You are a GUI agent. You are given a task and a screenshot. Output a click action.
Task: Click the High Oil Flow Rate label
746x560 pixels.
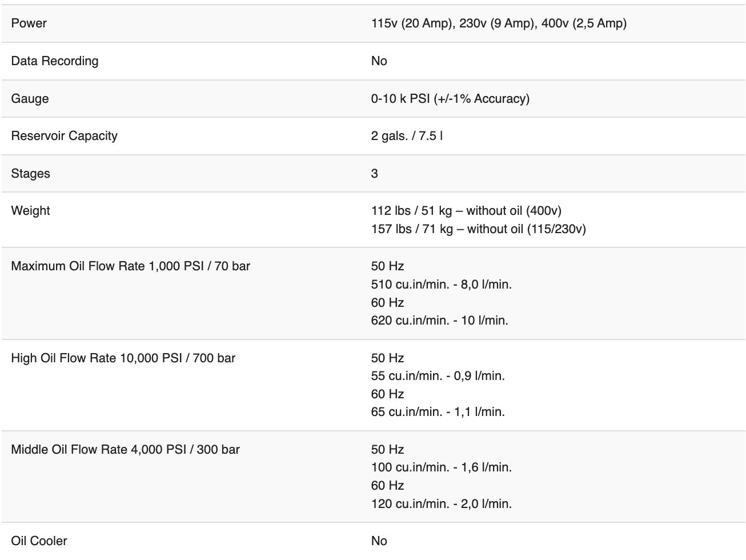tap(123, 358)
